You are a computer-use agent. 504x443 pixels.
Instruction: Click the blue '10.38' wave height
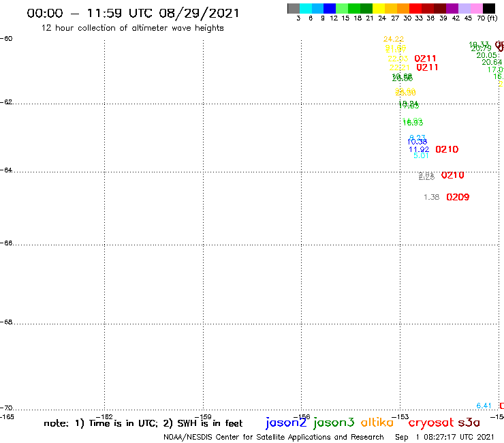pos(418,142)
